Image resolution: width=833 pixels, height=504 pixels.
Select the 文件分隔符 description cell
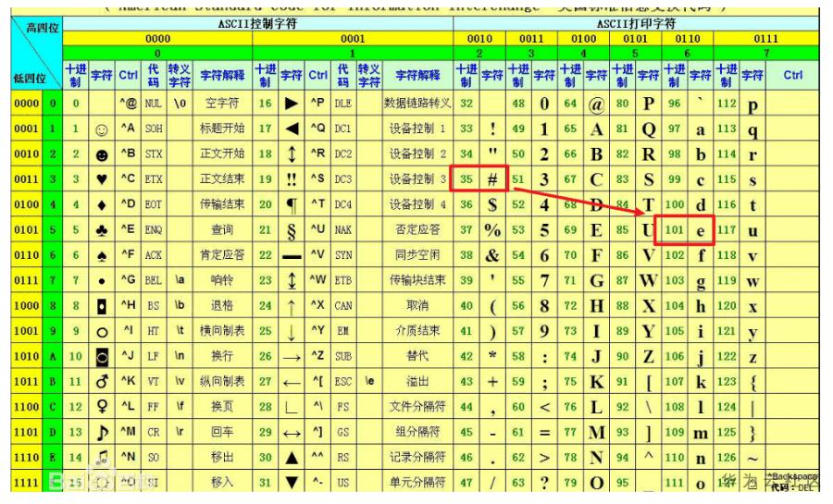pos(417,407)
